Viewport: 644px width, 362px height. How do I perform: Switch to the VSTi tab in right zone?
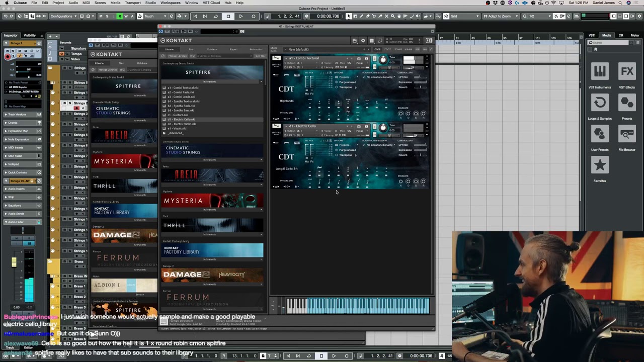(592, 35)
